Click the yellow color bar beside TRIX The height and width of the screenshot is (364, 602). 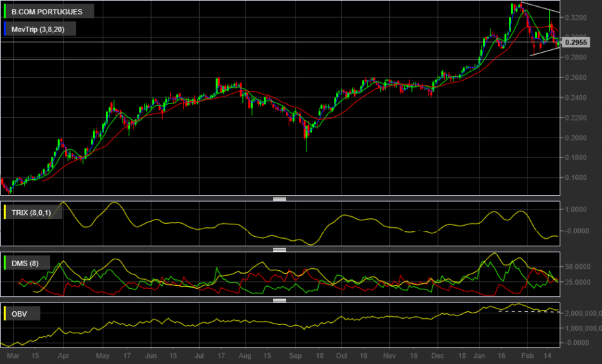click(x=5, y=212)
